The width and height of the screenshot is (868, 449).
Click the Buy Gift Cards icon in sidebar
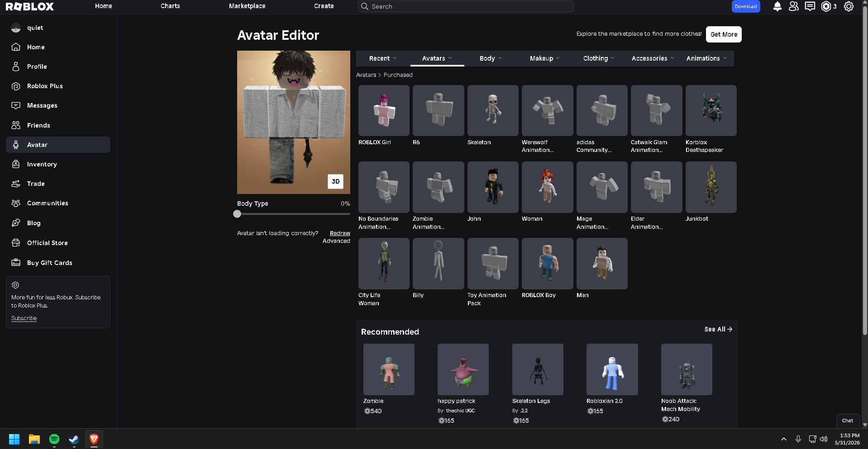(x=16, y=263)
